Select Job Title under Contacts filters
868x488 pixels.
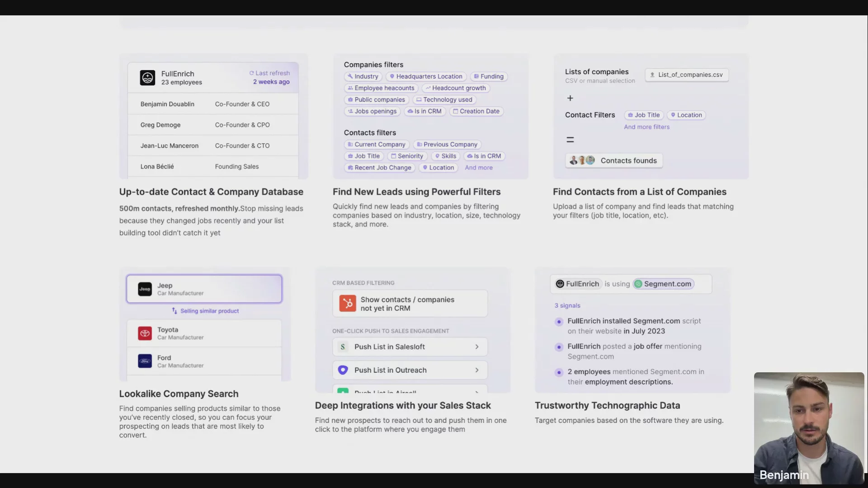364,156
